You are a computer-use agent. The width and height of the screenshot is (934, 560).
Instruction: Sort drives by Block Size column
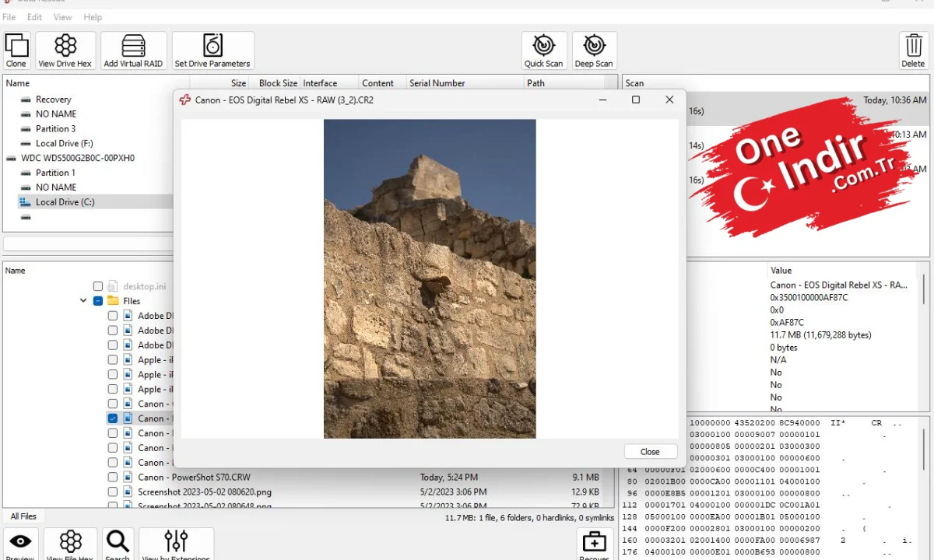[x=278, y=83]
